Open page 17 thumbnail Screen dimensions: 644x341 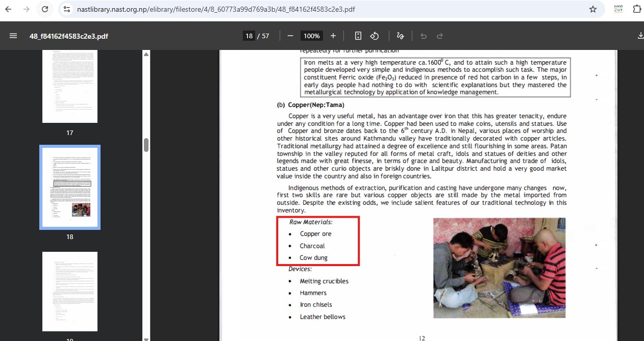tap(70, 86)
